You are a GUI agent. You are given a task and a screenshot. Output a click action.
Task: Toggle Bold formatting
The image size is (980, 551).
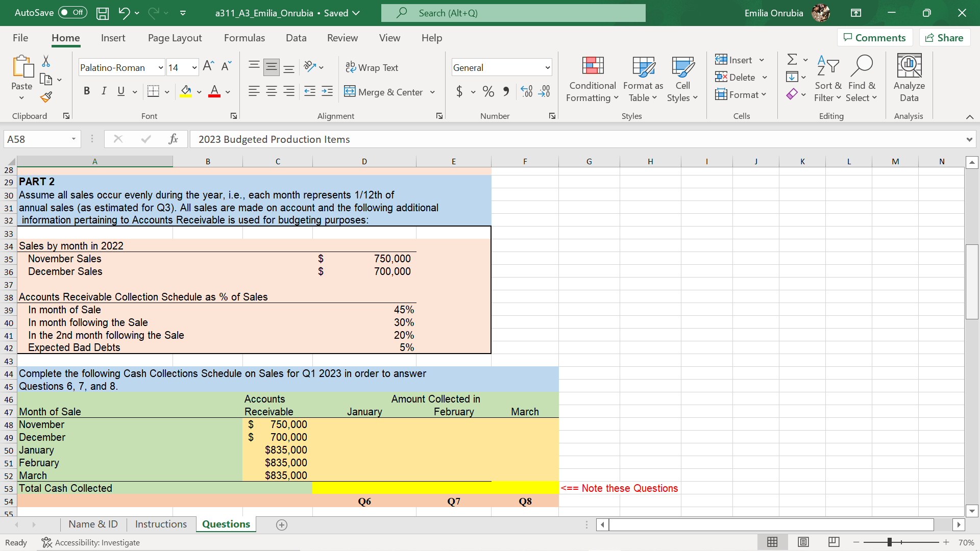tap(87, 91)
